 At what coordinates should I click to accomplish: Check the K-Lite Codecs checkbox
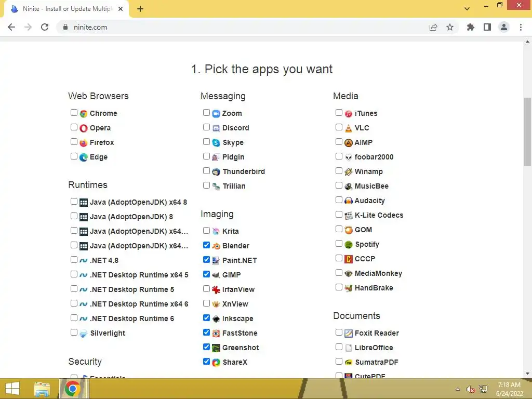(339, 215)
